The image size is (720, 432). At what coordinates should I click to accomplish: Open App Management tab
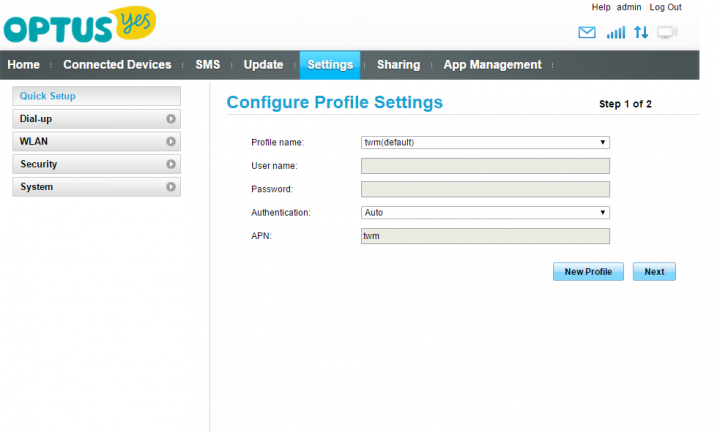pos(492,65)
